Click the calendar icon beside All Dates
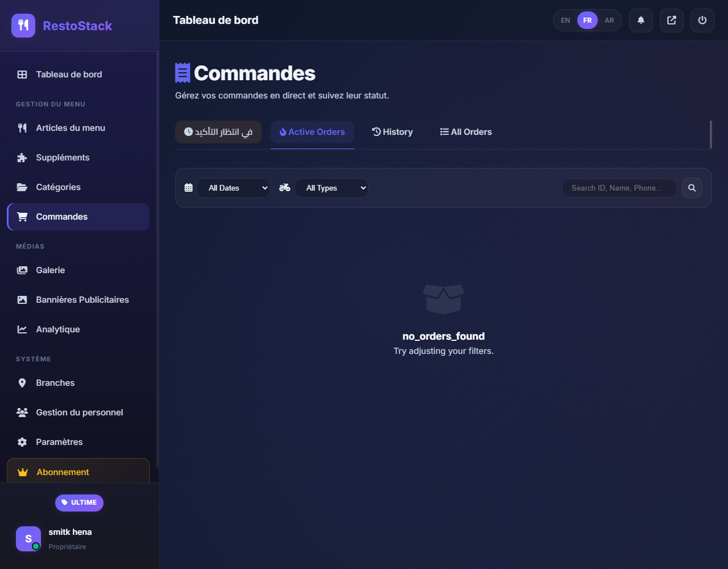Screen dimensions: 728x569 [x=189, y=188]
